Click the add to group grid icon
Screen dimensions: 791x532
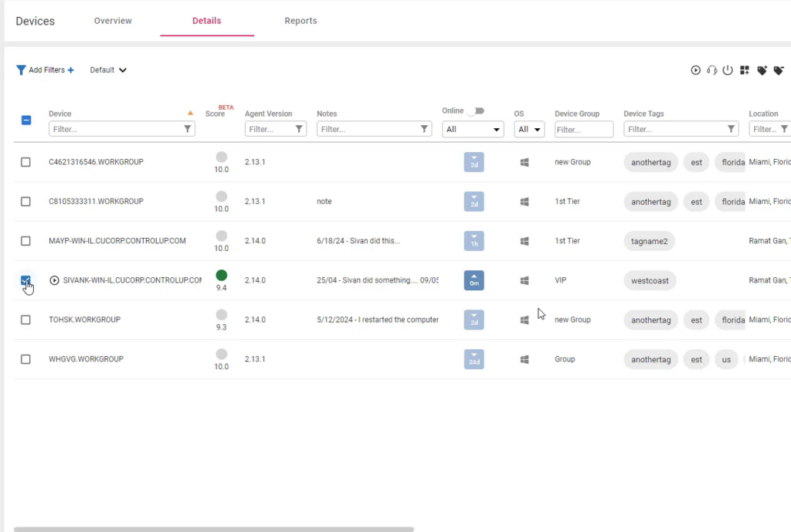745,70
